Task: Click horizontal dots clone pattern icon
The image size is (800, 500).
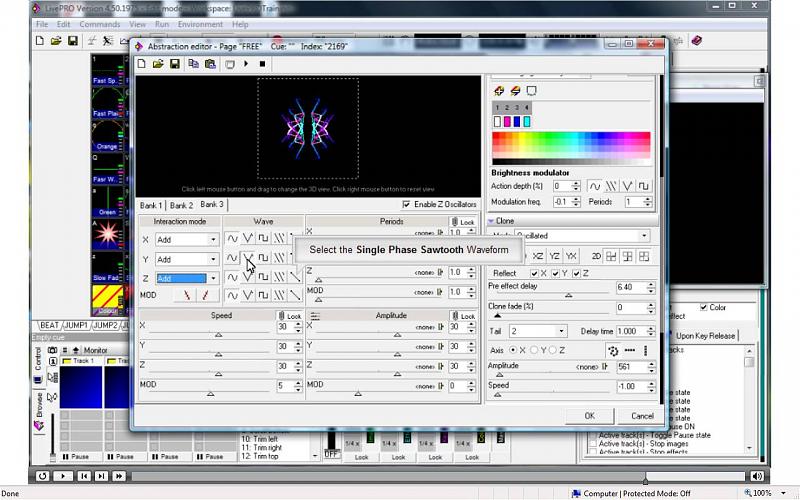Action: point(630,351)
